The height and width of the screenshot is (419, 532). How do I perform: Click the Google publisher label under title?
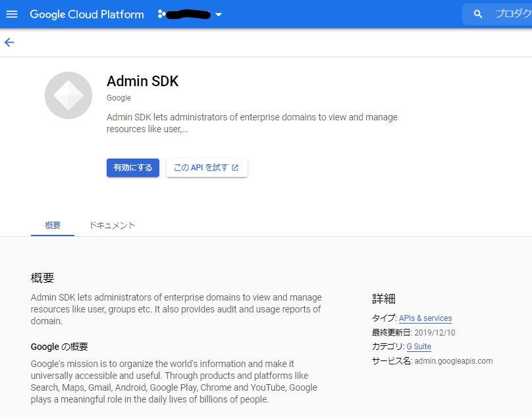[x=119, y=98]
